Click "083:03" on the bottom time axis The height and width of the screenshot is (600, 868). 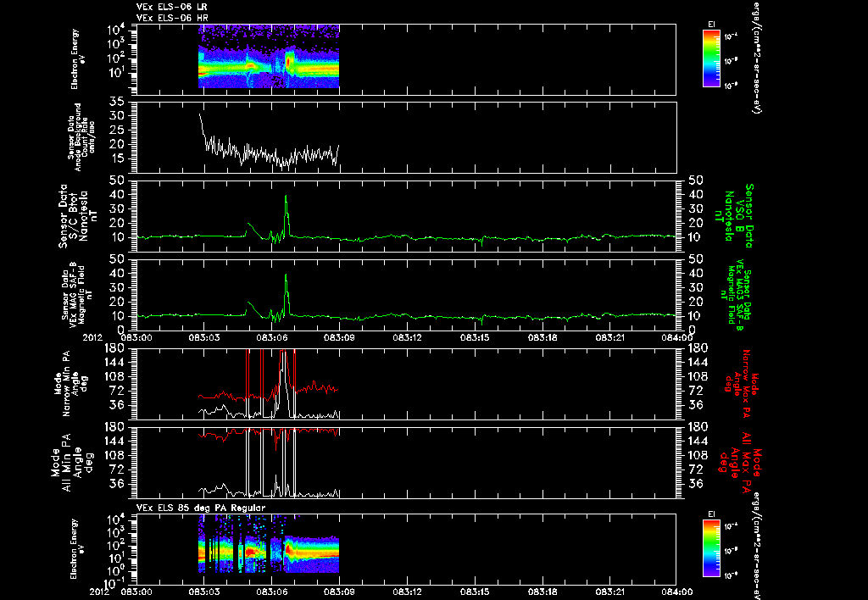pos(203,592)
